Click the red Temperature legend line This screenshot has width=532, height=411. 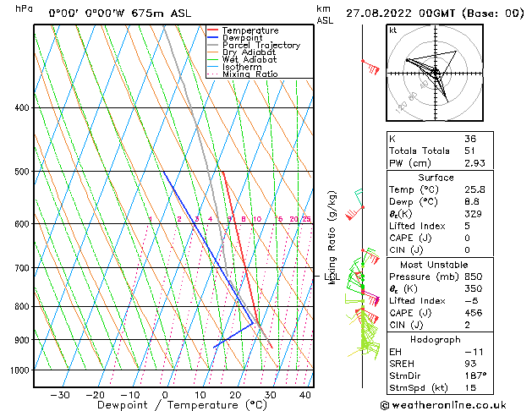pos(212,30)
